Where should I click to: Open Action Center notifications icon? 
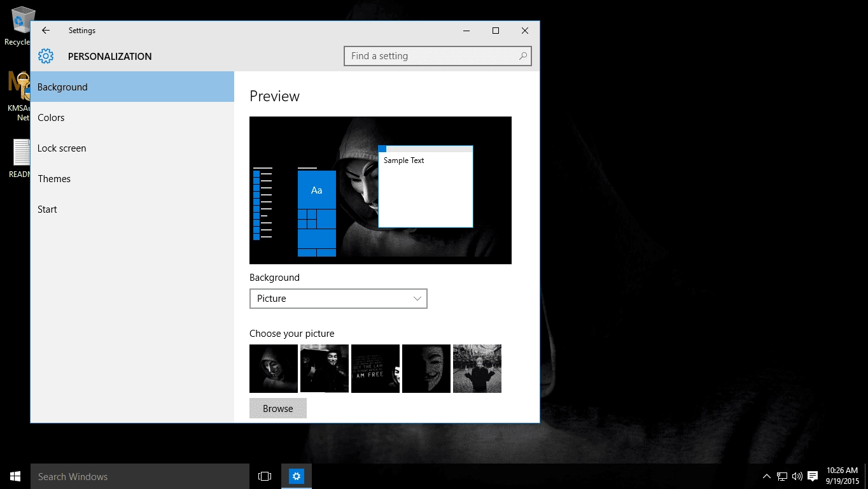813,476
